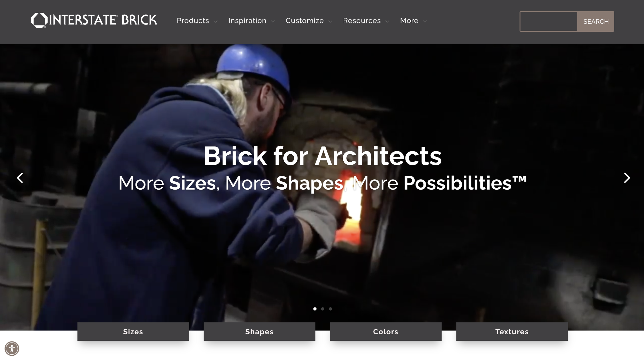Select the third carousel dot
644x360 pixels.
331,309
